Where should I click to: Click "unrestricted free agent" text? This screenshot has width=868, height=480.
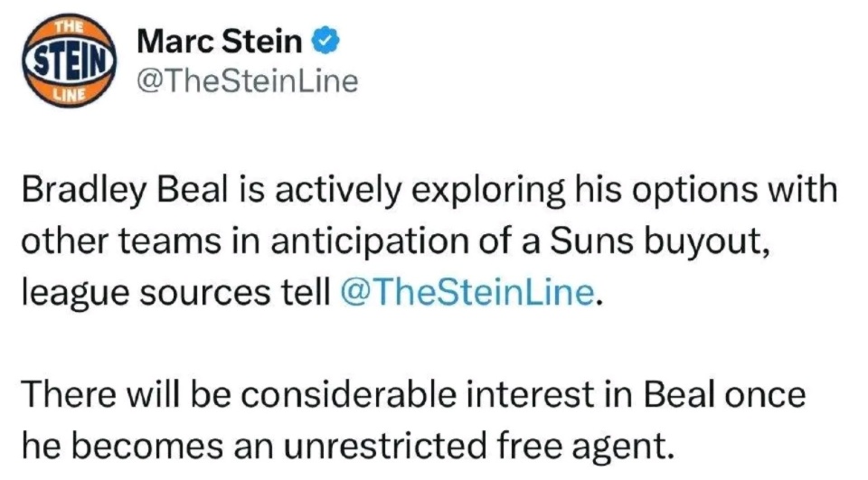477,447
